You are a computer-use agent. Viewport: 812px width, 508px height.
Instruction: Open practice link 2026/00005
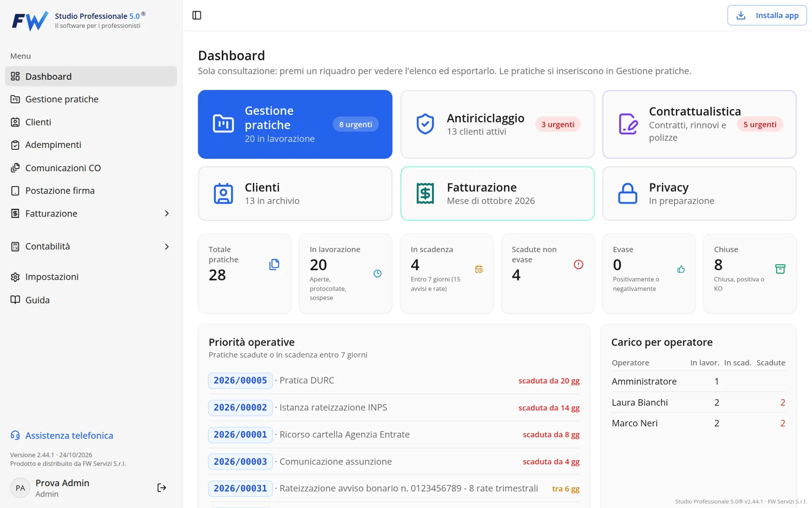(240, 380)
